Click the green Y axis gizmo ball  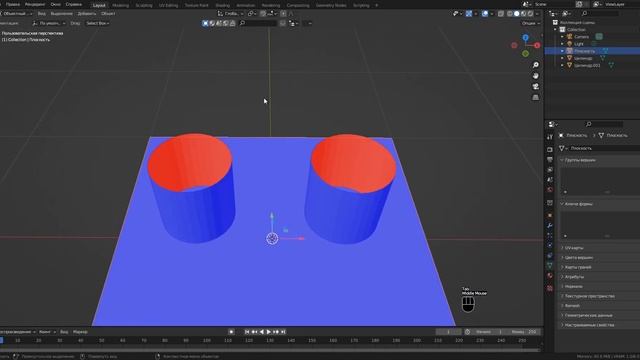click(x=526, y=53)
